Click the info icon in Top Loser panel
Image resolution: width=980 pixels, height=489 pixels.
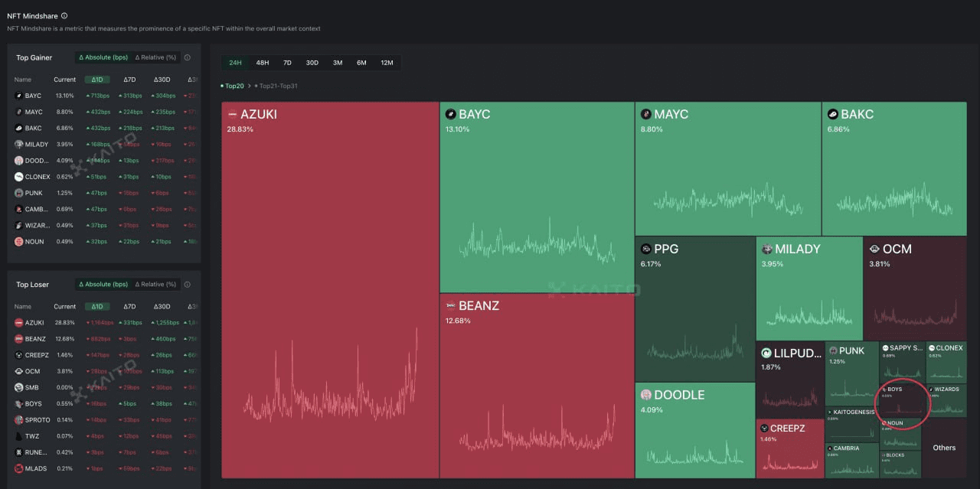[188, 284]
